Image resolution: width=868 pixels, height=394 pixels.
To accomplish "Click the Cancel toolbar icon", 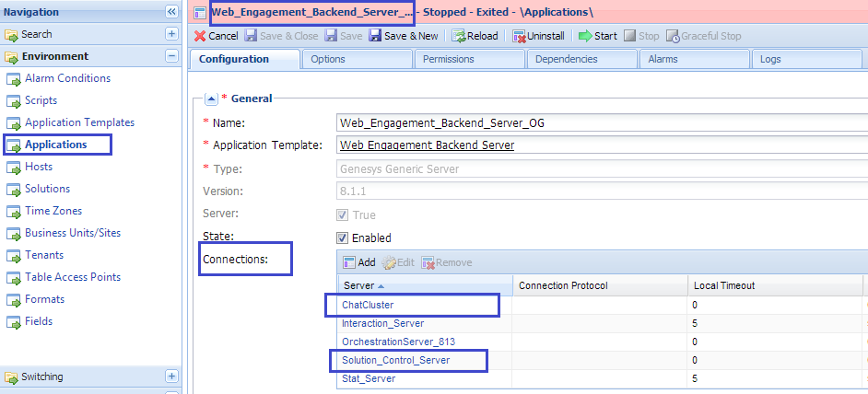I will tap(200, 36).
